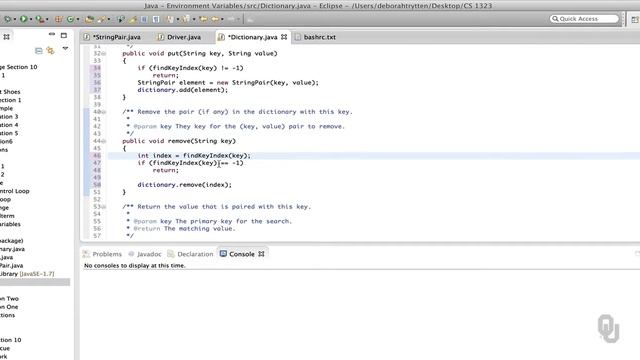Click 'public void remove(String key)' declaration
The height and width of the screenshot is (360, 640).
coord(179,141)
